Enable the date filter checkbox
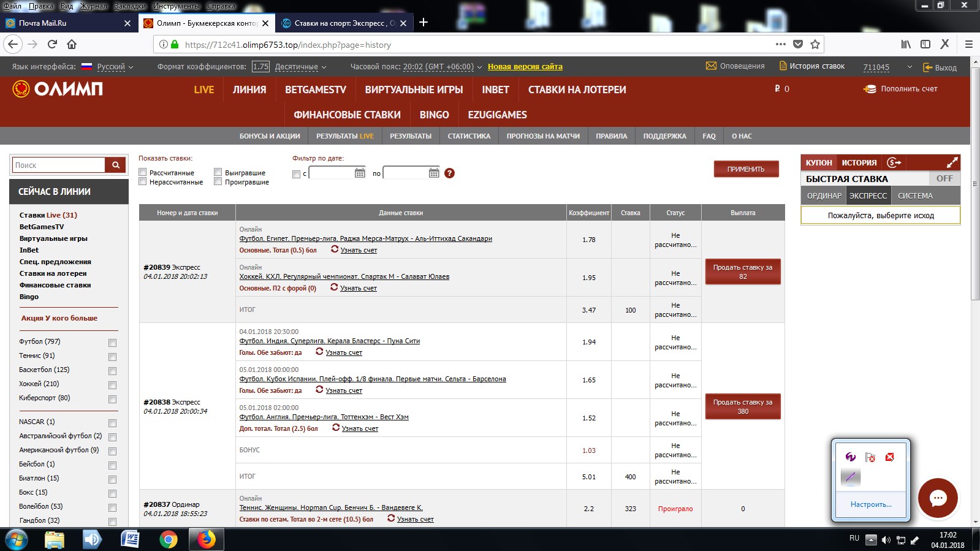Viewport: 980px width, 551px height. click(297, 174)
